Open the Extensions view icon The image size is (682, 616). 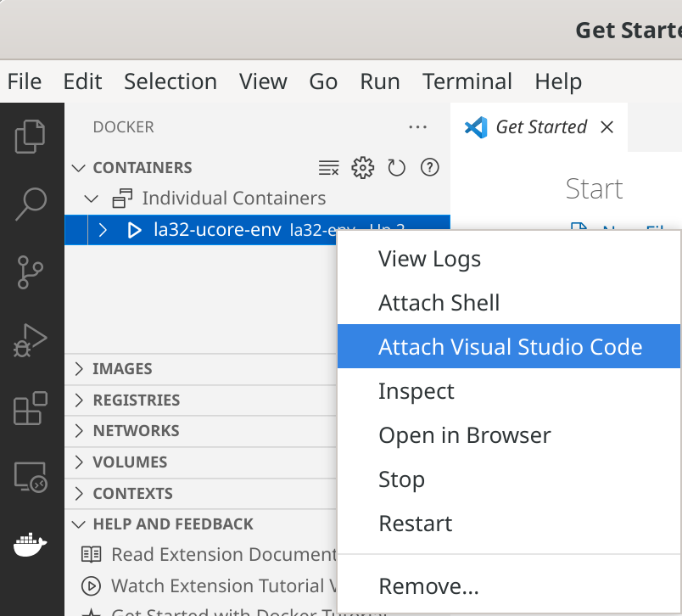point(31,408)
